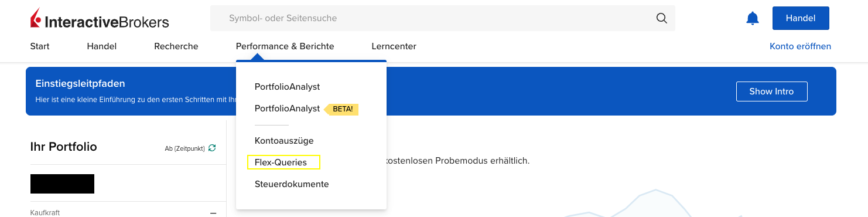
Task: Go to the Start menu item
Action: (40, 46)
